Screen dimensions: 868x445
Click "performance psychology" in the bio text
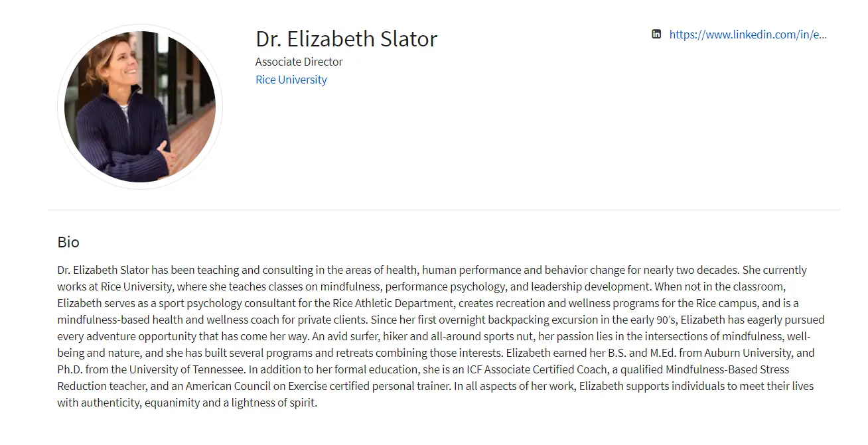point(443,286)
